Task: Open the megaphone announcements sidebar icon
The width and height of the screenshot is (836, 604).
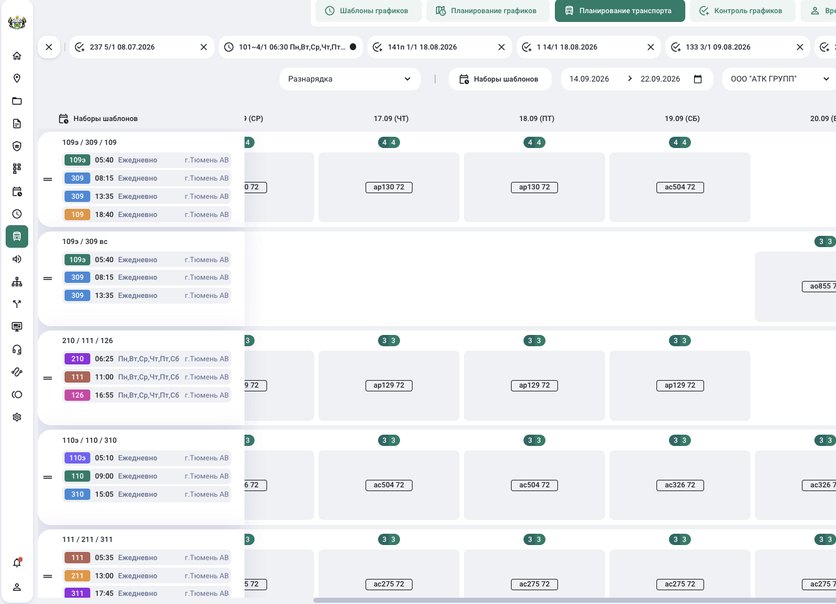Action: [x=17, y=259]
